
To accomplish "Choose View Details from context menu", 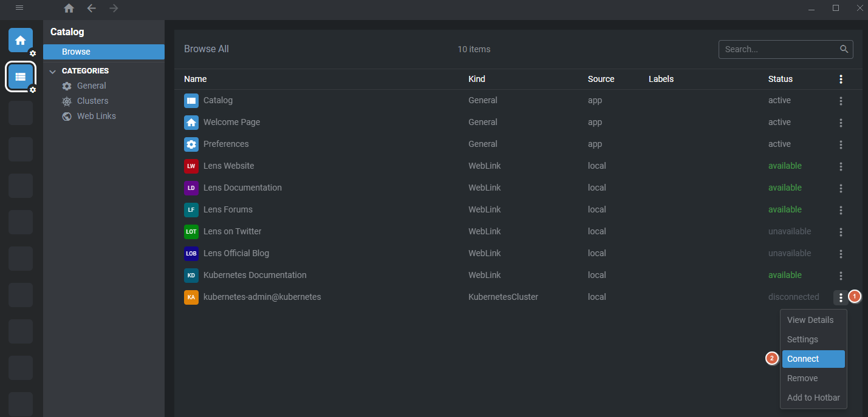I will (813, 320).
